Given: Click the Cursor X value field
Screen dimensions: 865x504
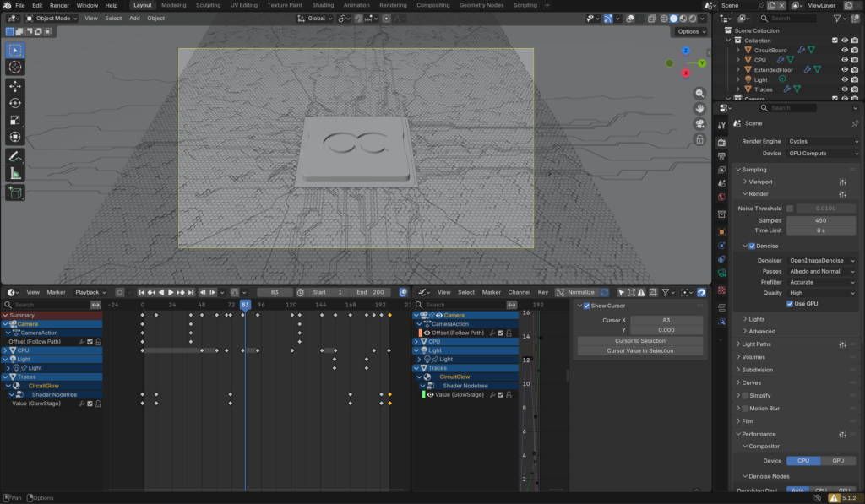Looking at the screenshot, I should [x=666, y=320].
